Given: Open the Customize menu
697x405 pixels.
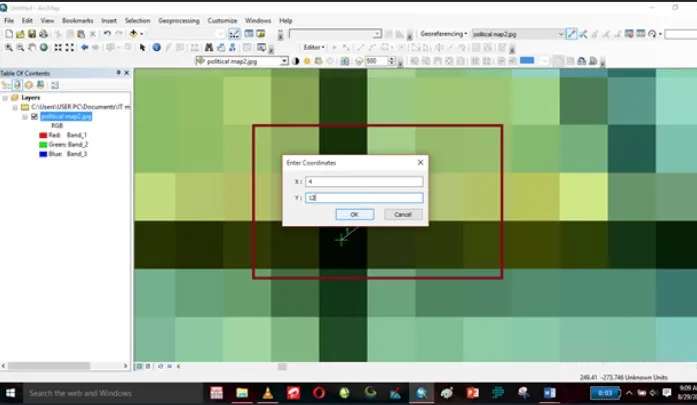Looking at the screenshot, I should tap(222, 20).
